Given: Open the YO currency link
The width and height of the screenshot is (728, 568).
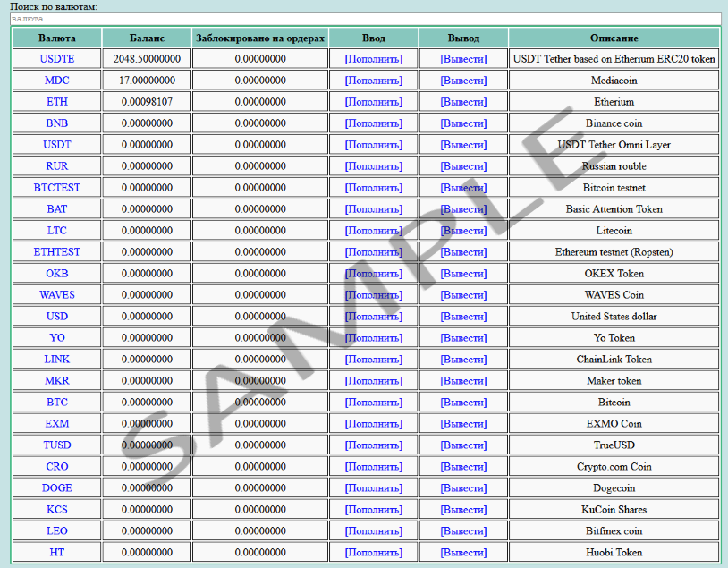Looking at the screenshot, I should [x=56, y=337].
